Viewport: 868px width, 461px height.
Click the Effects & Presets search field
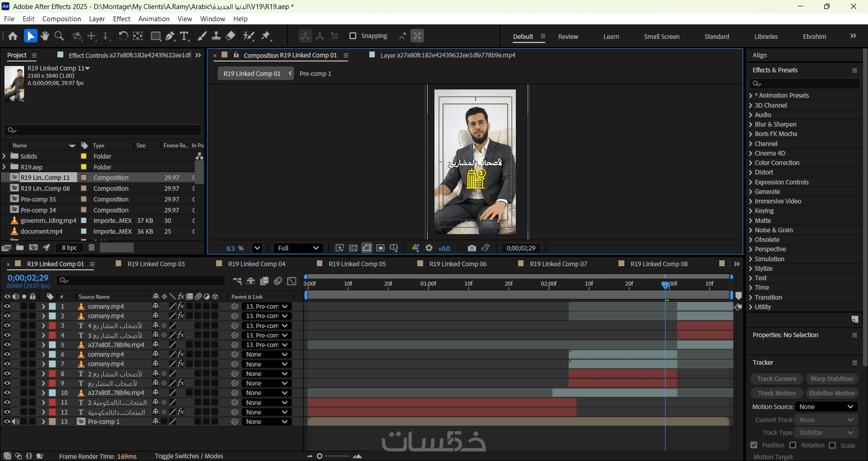point(805,84)
